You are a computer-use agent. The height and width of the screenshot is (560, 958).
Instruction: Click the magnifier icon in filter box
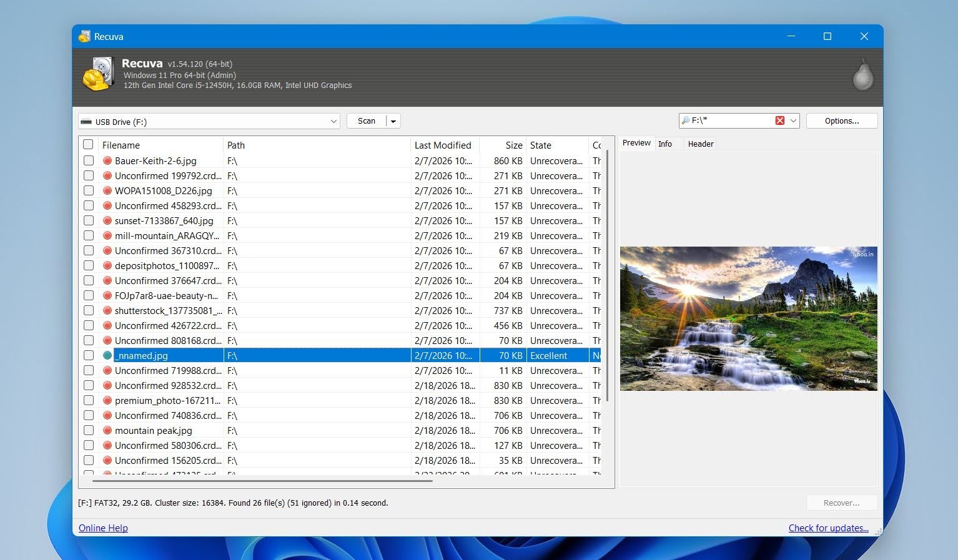point(686,120)
